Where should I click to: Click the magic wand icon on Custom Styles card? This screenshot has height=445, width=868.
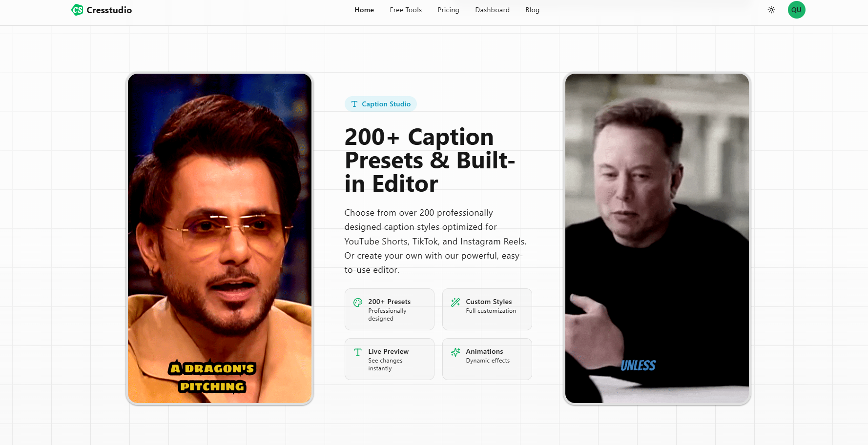(456, 302)
